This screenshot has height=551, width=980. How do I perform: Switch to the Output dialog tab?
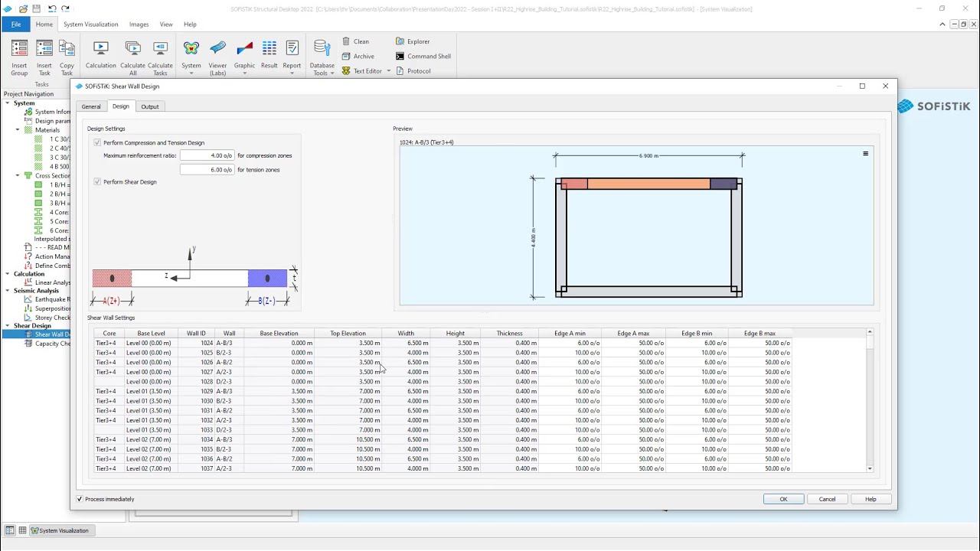coord(150,106)
